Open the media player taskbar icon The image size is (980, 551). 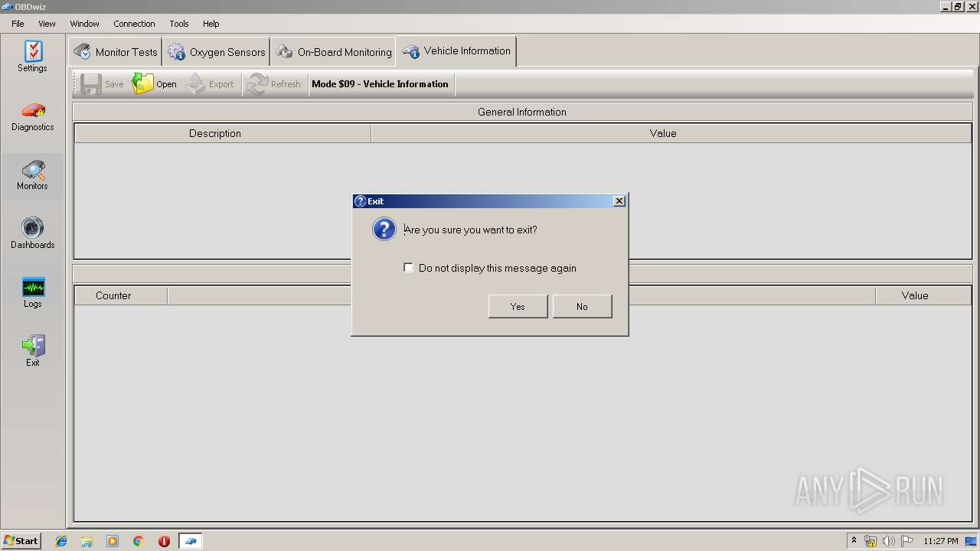(x=113, y=541)
